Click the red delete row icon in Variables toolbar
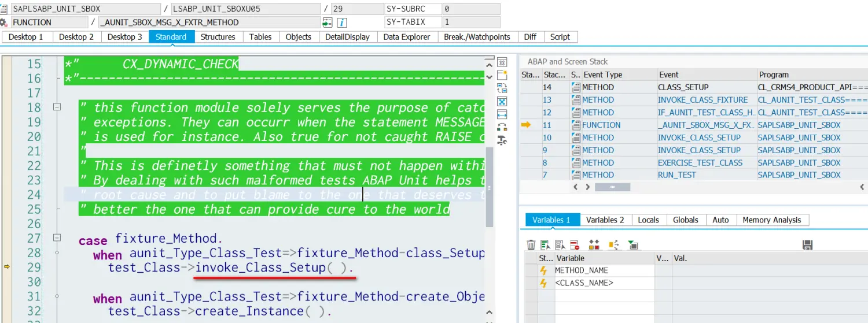Screen dimensions: 868x323 pyautogui.click(x=574, y=245)
